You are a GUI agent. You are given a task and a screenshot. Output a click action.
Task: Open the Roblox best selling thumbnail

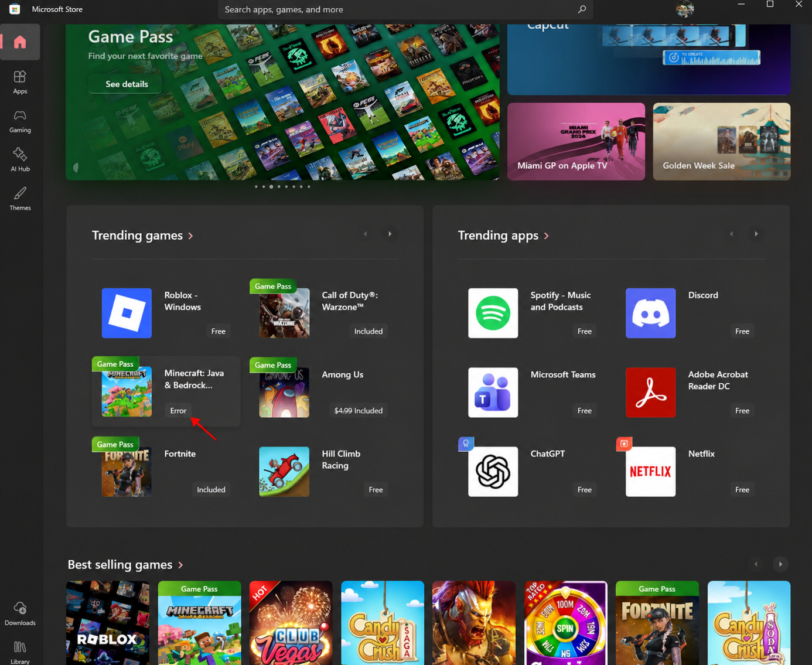[x=108, y=623]
